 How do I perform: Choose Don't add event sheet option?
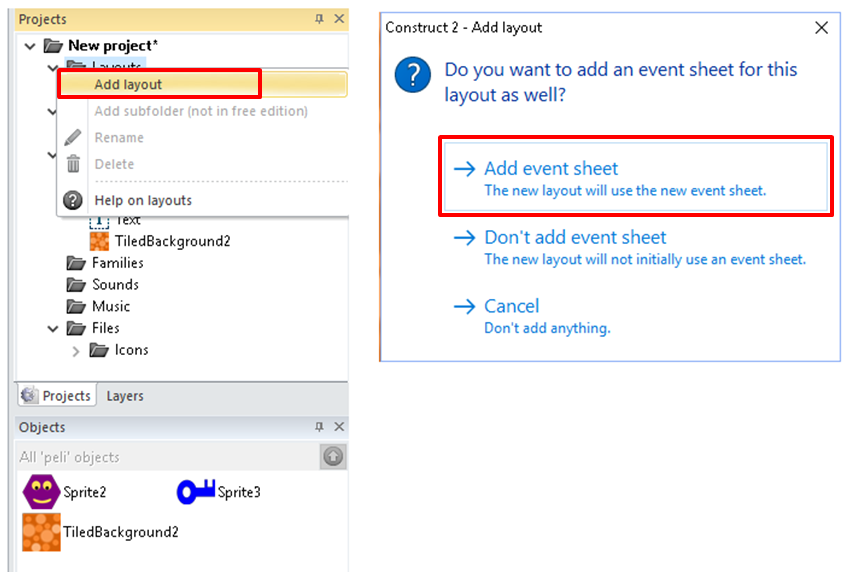pyautogui.click(x=575, y=238)
